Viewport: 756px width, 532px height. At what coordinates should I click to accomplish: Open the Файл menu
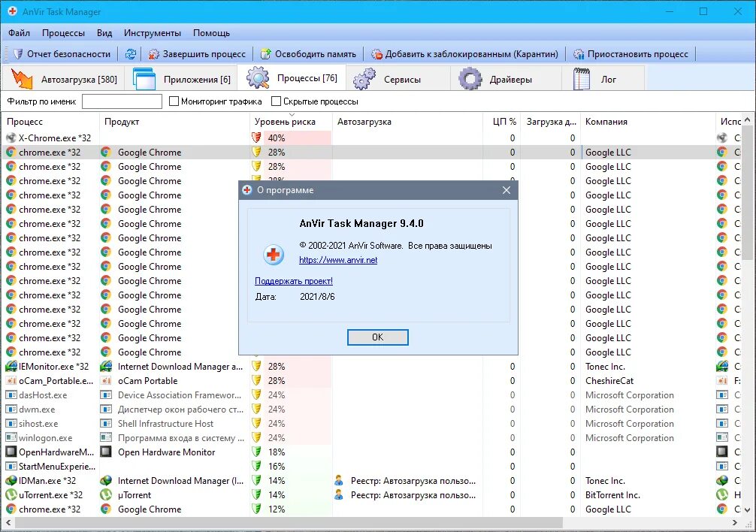point(20,33)
